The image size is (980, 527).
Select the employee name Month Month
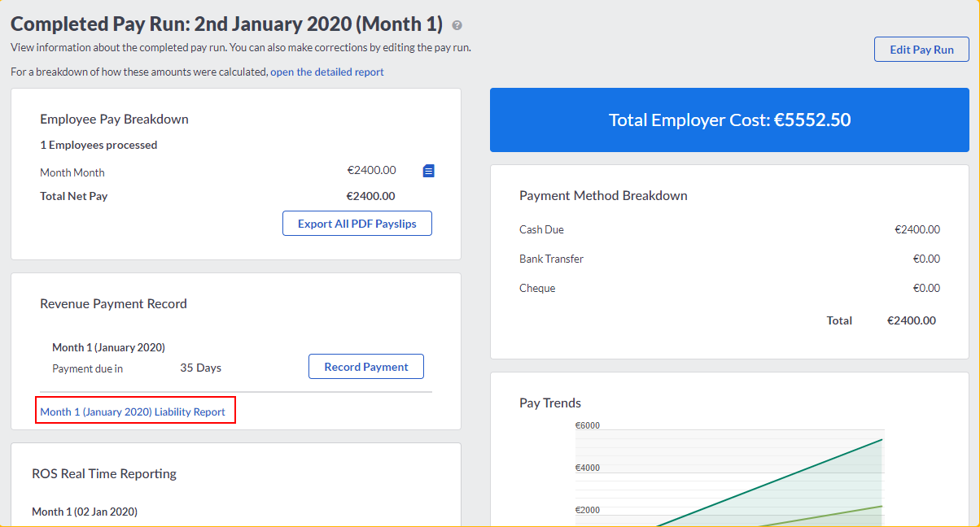(72, 172)
